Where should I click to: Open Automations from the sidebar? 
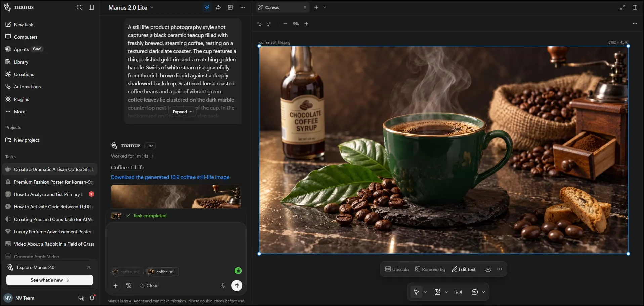(27, 87)
